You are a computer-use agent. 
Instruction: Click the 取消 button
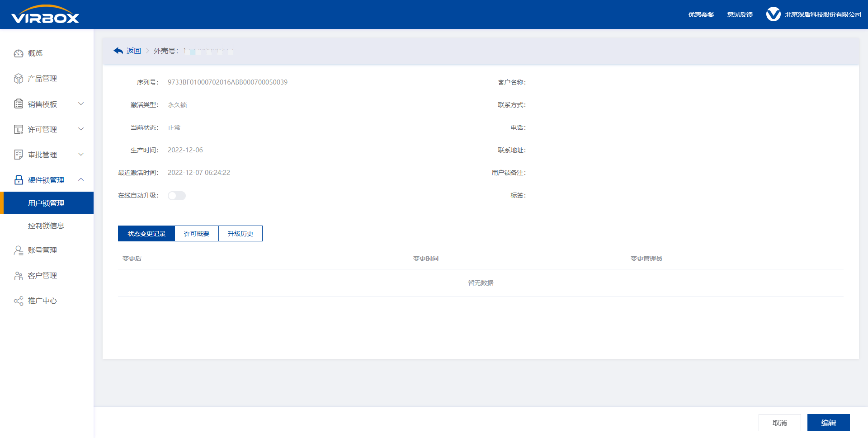click(x=780, y=423)
